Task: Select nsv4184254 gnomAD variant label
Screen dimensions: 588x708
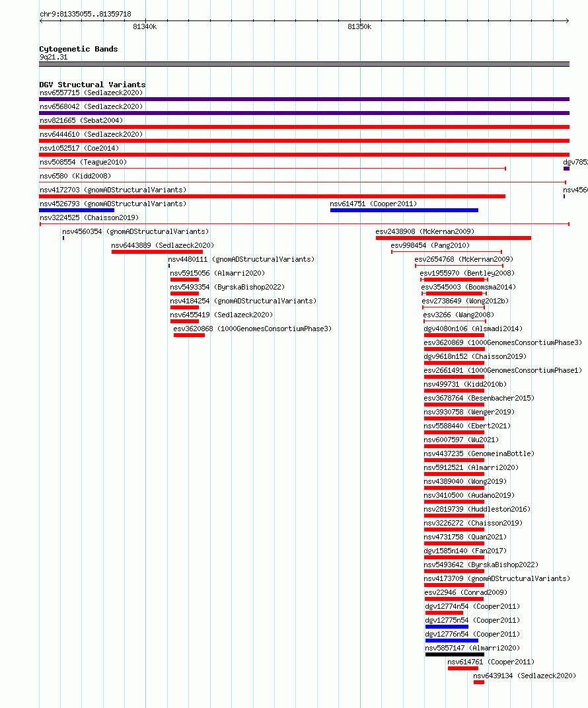Action: point(243,301)
